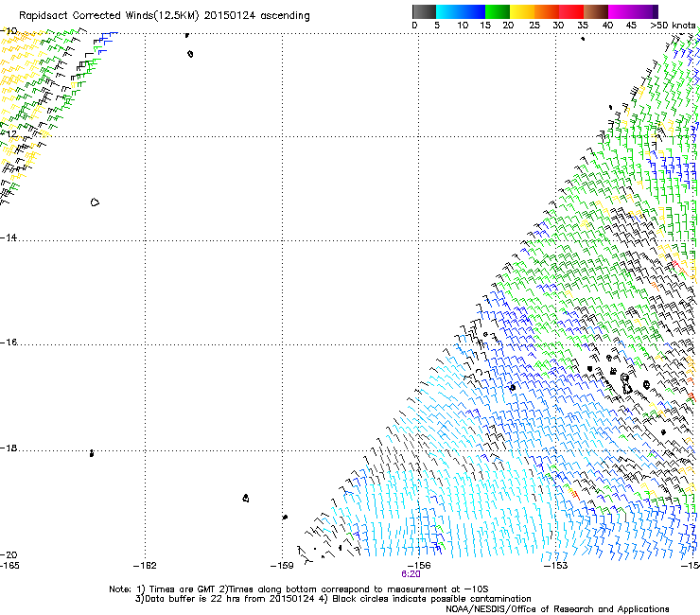
Task: Choose the green 15-20 knots legend swatch
Action: pos(498,11)
